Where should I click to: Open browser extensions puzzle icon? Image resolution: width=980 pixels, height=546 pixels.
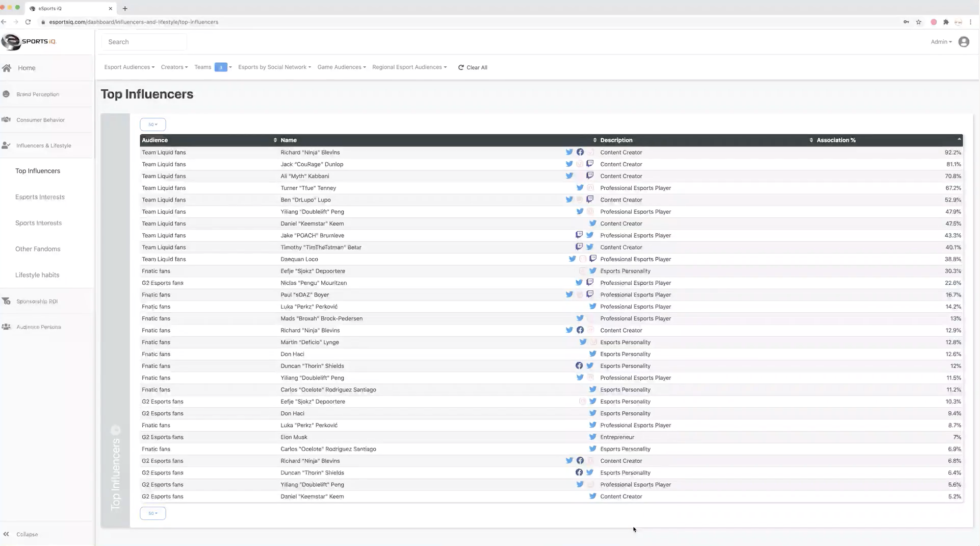pos(946,22)
